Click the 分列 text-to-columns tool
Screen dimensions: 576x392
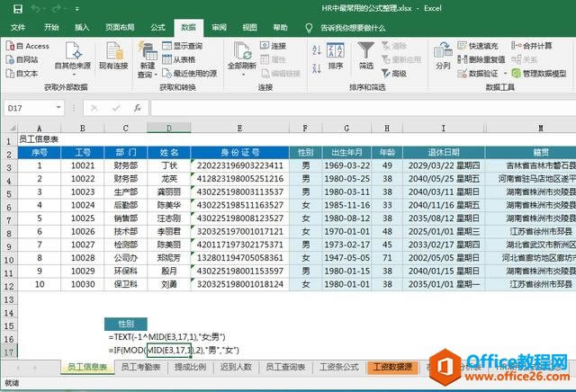[443, 56]
